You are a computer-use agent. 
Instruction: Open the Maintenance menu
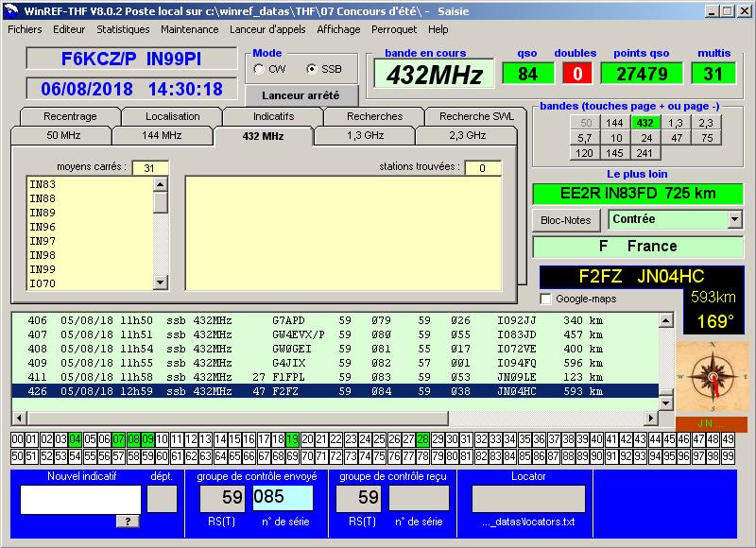190,29
